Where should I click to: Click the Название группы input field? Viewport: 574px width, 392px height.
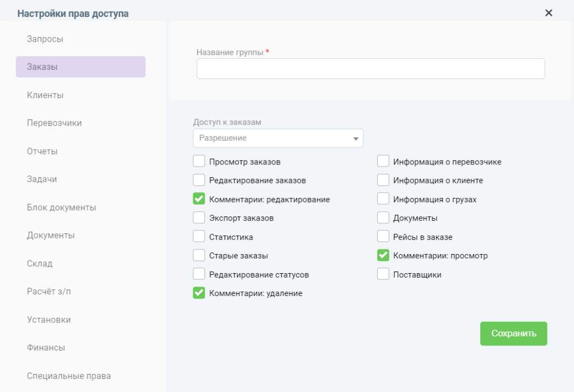point(371,68)
